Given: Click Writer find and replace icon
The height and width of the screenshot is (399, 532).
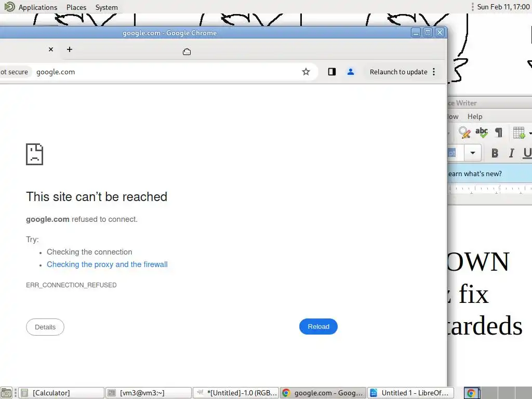Looking at the screenshot, I should click(464, 132).
